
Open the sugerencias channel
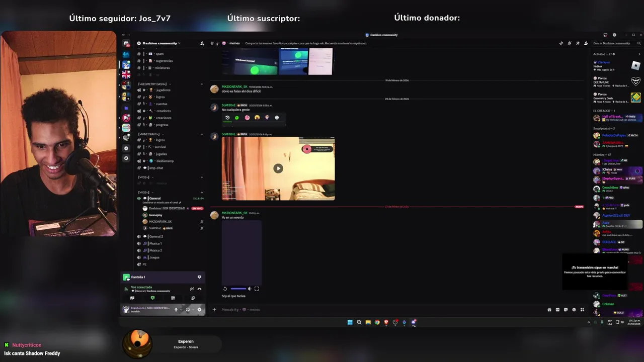point(164,61)
